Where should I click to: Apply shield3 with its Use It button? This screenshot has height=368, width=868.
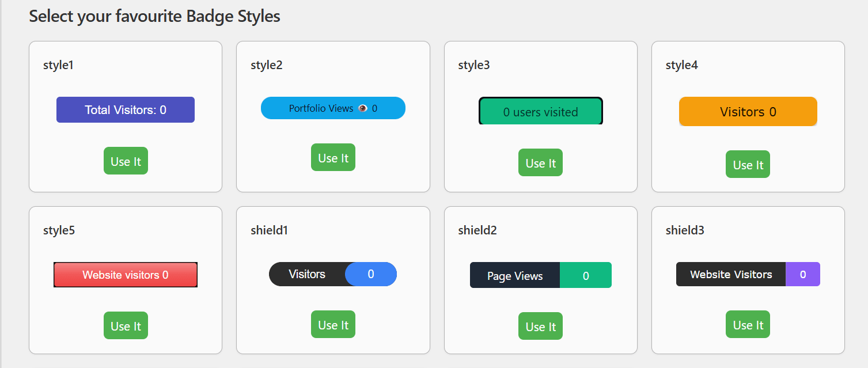coord(748,325)
